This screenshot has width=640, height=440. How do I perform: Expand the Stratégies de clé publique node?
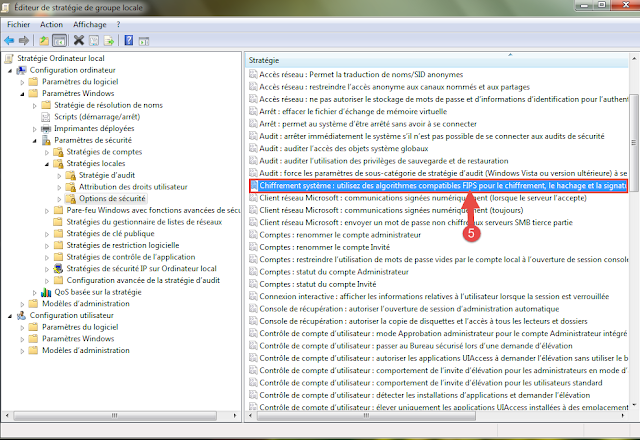pyautogui.click(x=47, y=234)
